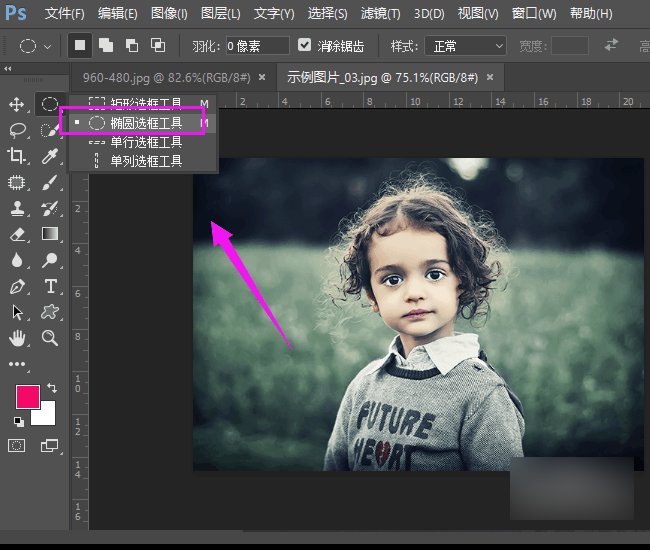Image resolution: width=650 pixels, height=550 pixels.
Task: Pick the Eyedropper tool
Action: [x=49, y=156]
